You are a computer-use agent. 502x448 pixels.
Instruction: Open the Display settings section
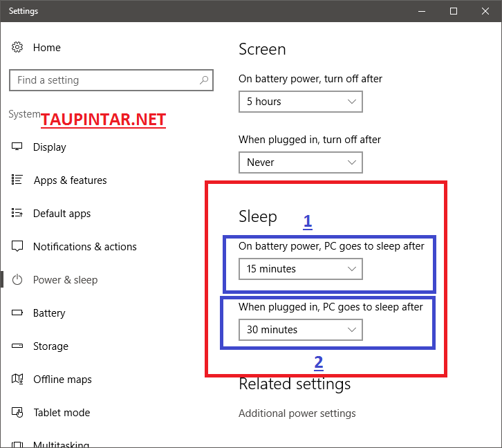[50, 147]
